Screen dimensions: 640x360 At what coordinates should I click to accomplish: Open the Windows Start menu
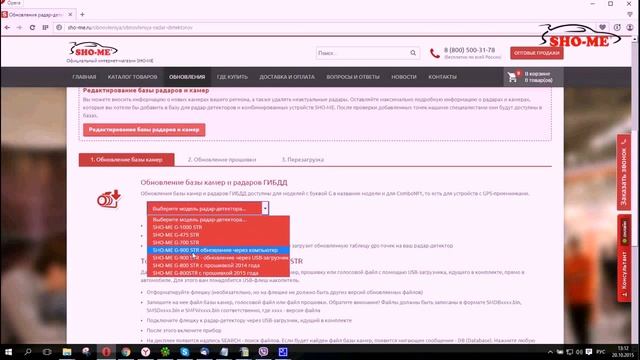tap(8, 352)
